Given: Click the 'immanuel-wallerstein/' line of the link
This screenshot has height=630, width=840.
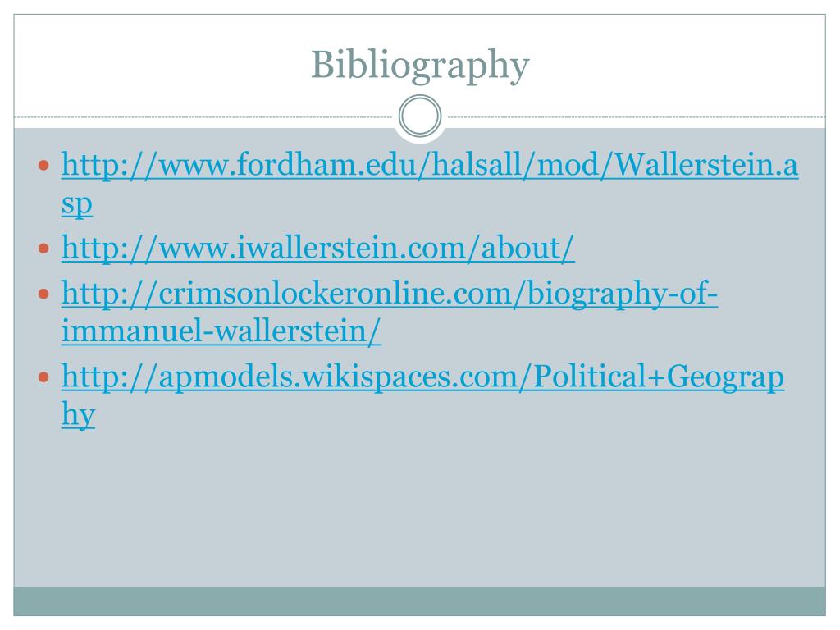Looking at the screenshot, I should point(221,332).
